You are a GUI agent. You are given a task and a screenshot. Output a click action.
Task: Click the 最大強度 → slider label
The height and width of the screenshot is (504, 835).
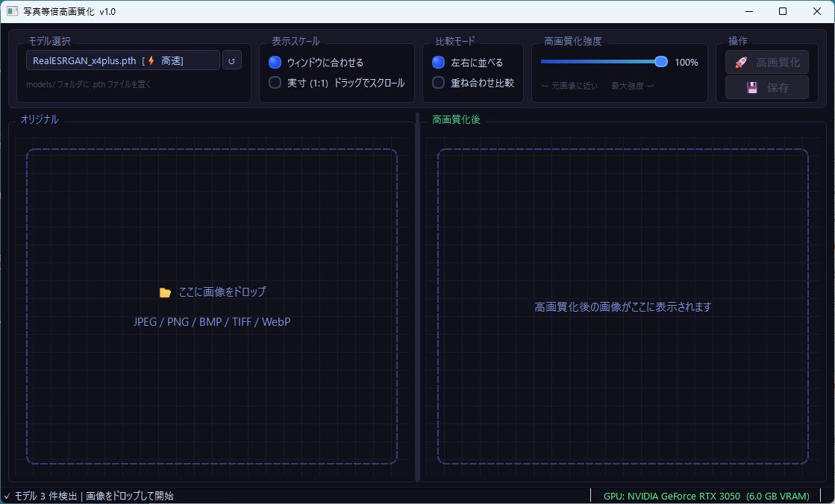[x=632, y=86]
